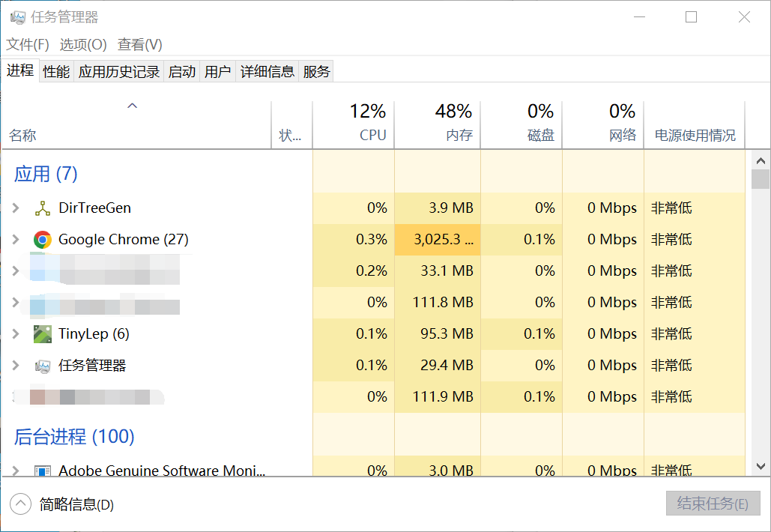This screenshot has width=771, height=532.
Task: Click the 简略信息 collapse arrow icon
Action: pyautogui.click(x=21, y=504)
